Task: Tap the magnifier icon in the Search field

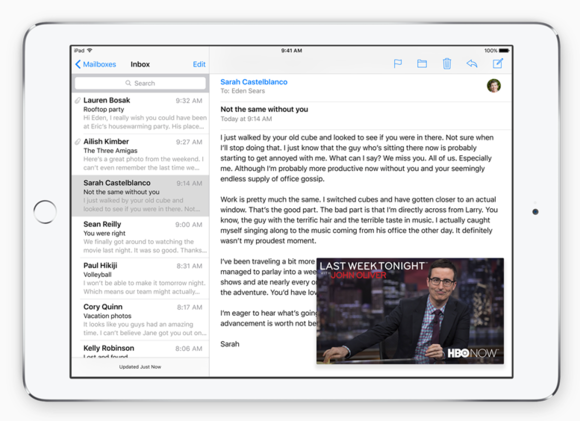Action: coord(128,83)
